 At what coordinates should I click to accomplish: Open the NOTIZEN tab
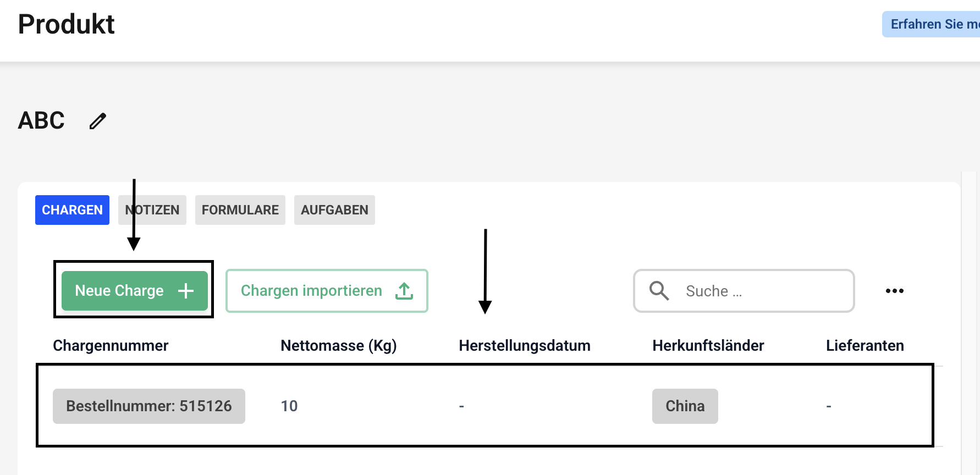coord(152,210)
